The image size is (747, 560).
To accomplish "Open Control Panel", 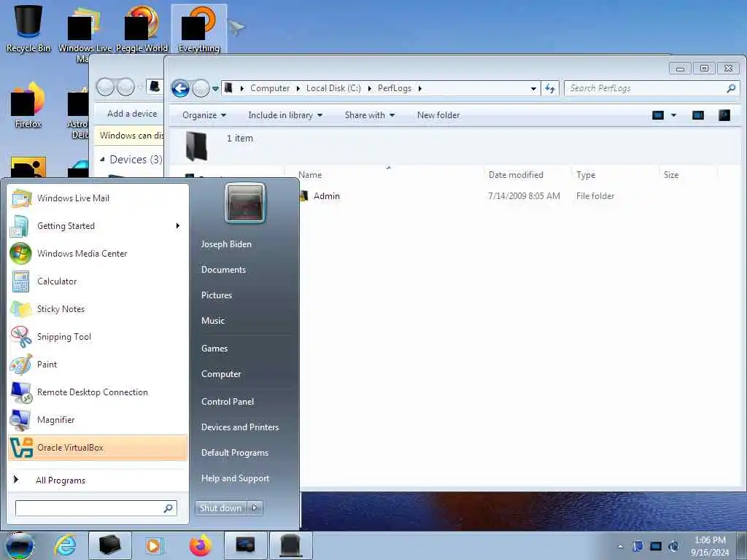I will [x=228, y=402].
